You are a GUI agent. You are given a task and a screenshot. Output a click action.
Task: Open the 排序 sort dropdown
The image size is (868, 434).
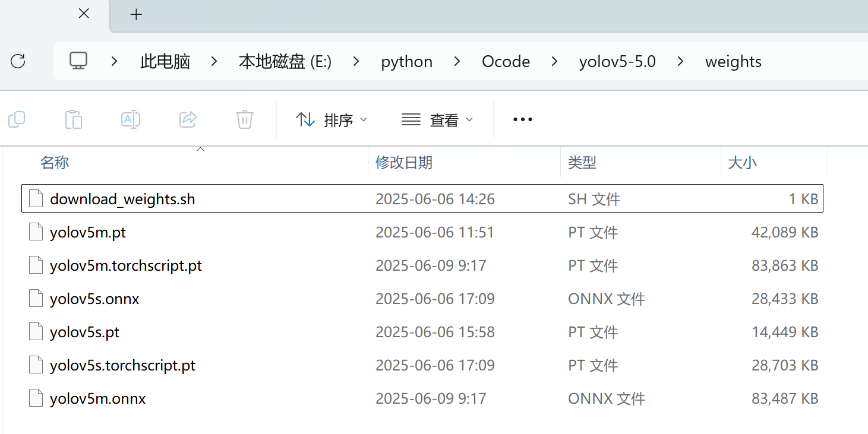(x=332, y=119)
